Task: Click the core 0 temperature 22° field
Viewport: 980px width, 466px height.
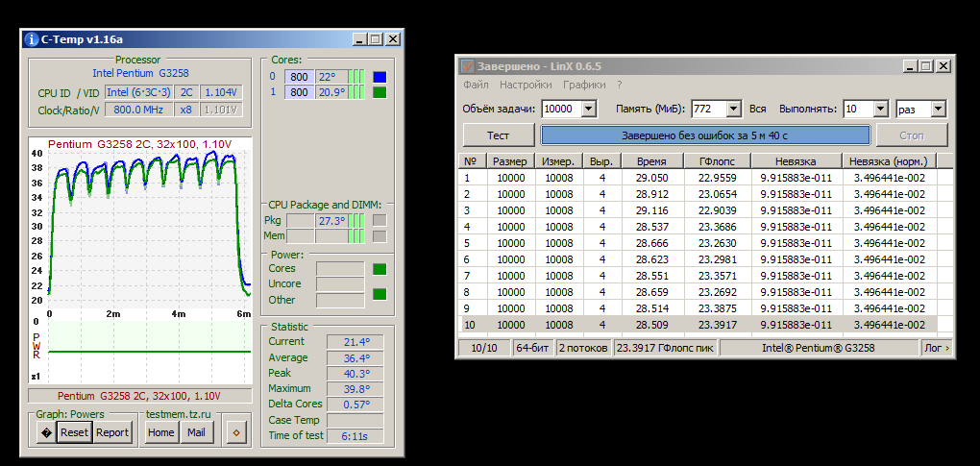Action: click(x=331, y=77)
